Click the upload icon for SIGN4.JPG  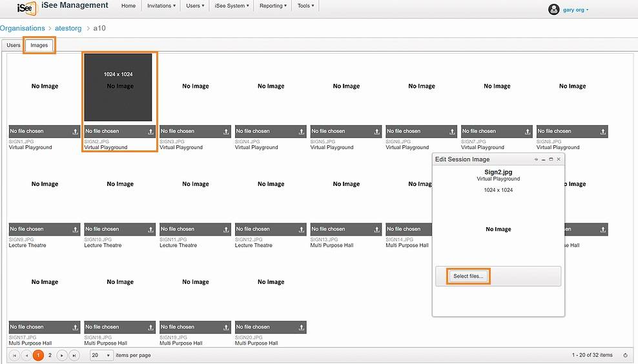click(x=302, y=132)
